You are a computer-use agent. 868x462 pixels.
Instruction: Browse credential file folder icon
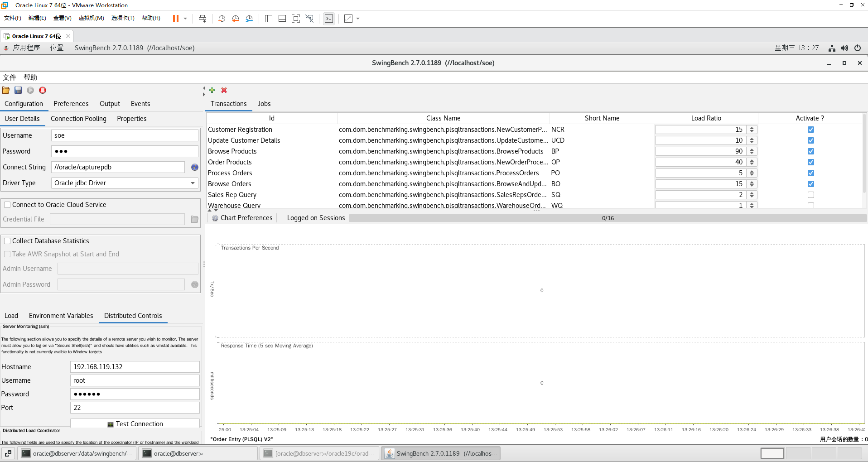pyautogui.click(x=195, y=219)
